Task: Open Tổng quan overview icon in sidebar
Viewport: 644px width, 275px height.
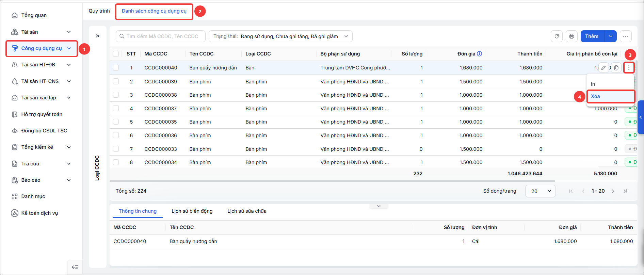Action: [15, 15]
